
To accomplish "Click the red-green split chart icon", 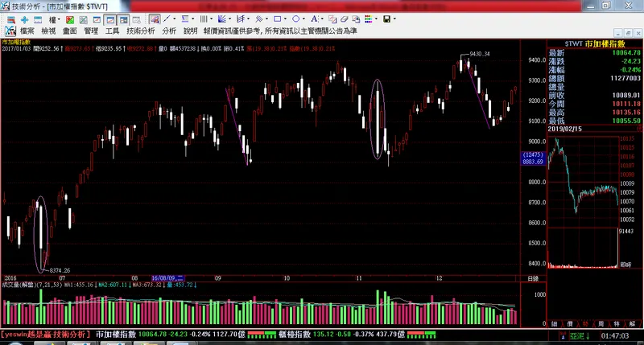I will coord(70,19).
